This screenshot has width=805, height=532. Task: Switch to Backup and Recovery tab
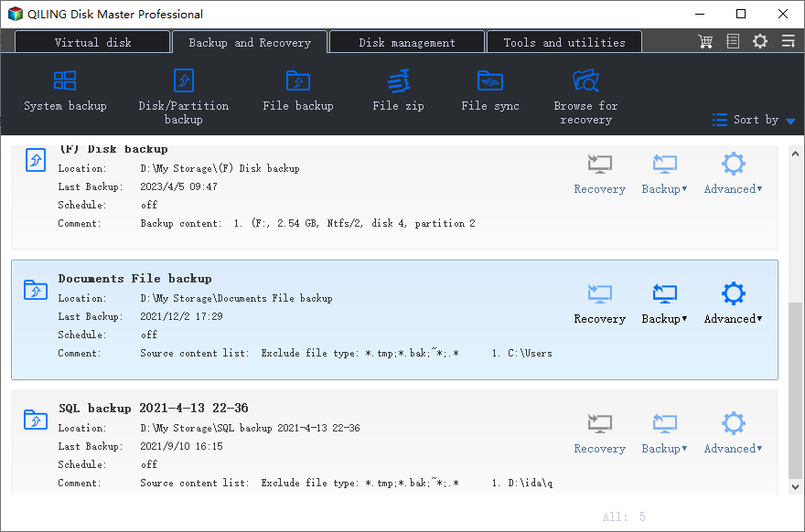tap(250, 42)
